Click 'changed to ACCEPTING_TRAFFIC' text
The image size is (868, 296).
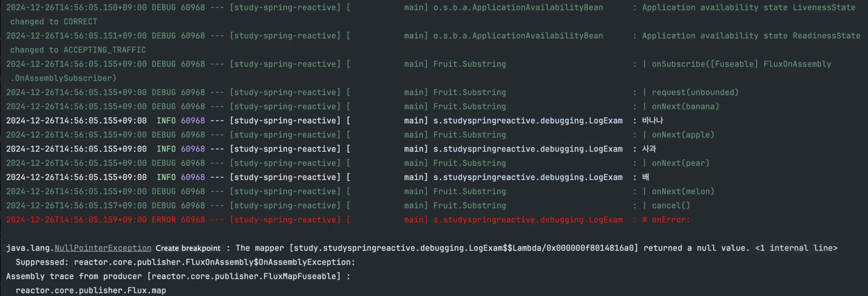[x=78, y=50]
